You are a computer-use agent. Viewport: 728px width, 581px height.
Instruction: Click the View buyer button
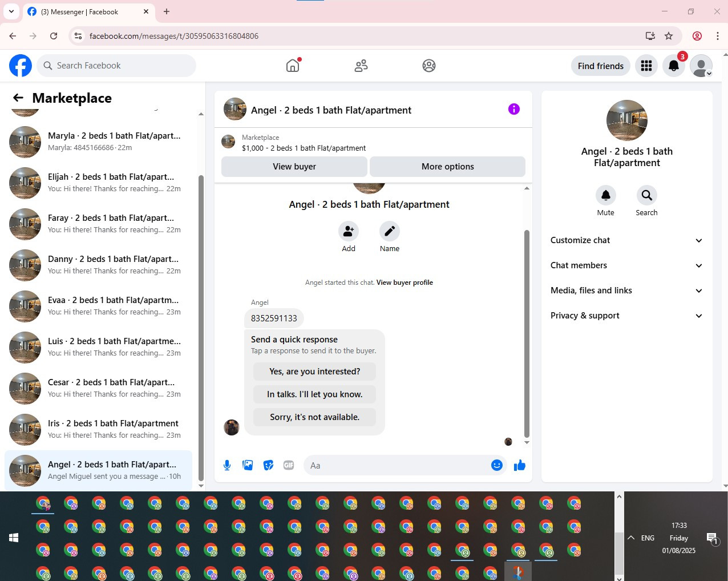(x=294, y=167)
